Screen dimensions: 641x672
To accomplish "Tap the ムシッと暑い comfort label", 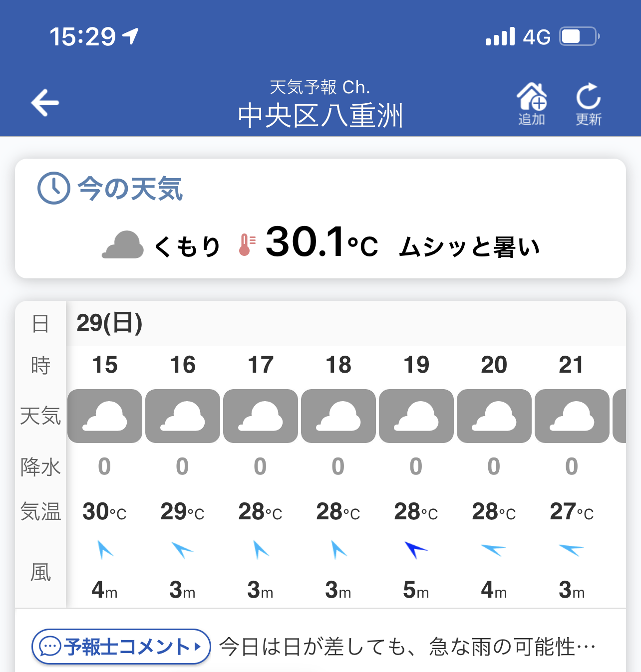I will [469, 246].
